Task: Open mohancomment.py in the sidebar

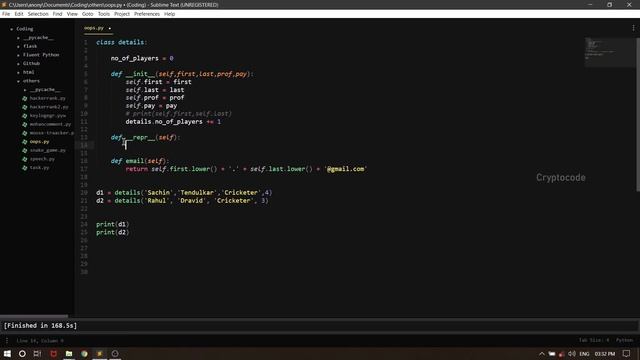Action: tap(50, 124)
